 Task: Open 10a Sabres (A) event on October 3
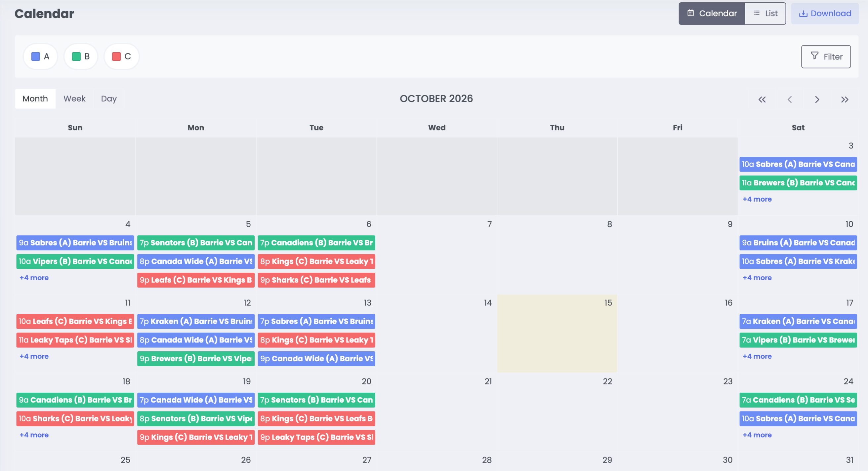pos(798,164)
